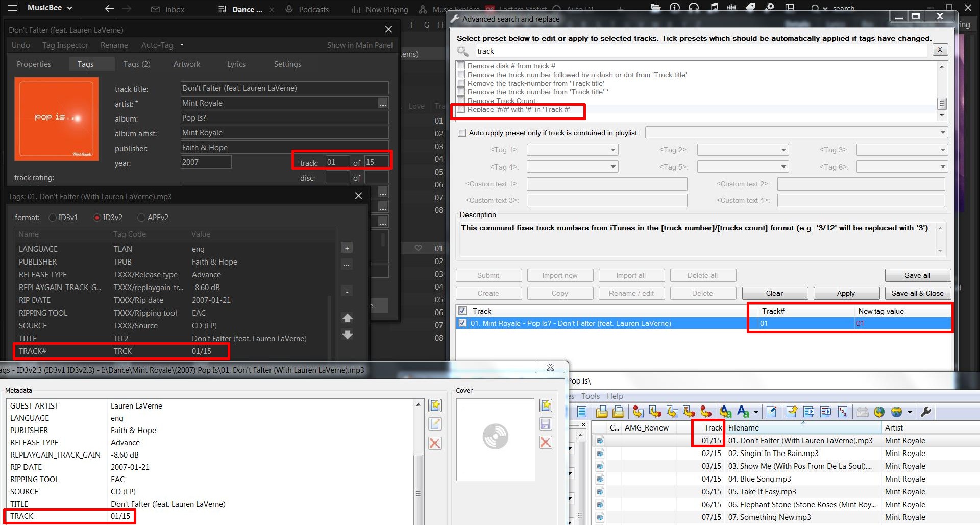Add cover art in the Cover panel
The height and width of the screenshot is (525, 980).
click(546, 405)
